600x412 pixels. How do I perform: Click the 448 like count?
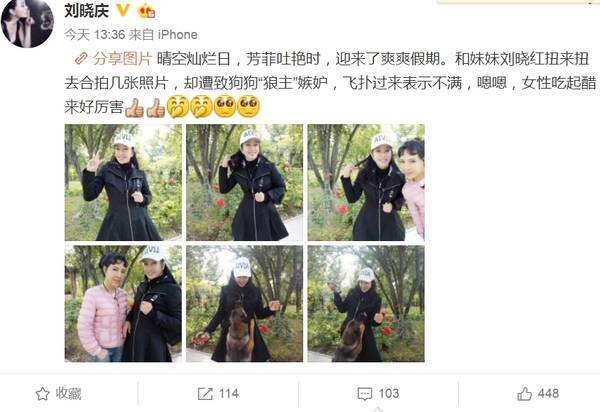[x=548, y=393]
